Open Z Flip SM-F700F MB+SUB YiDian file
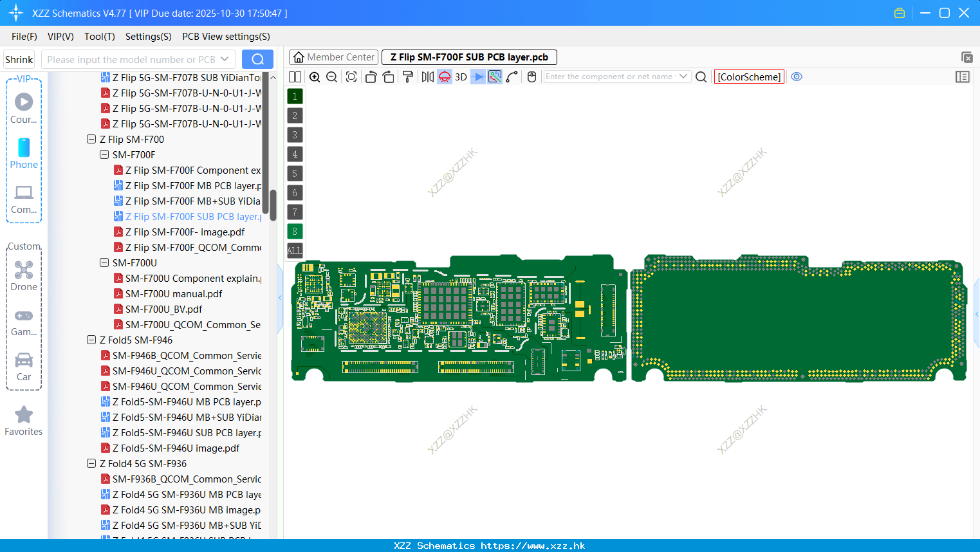 (x=187, y=201)
